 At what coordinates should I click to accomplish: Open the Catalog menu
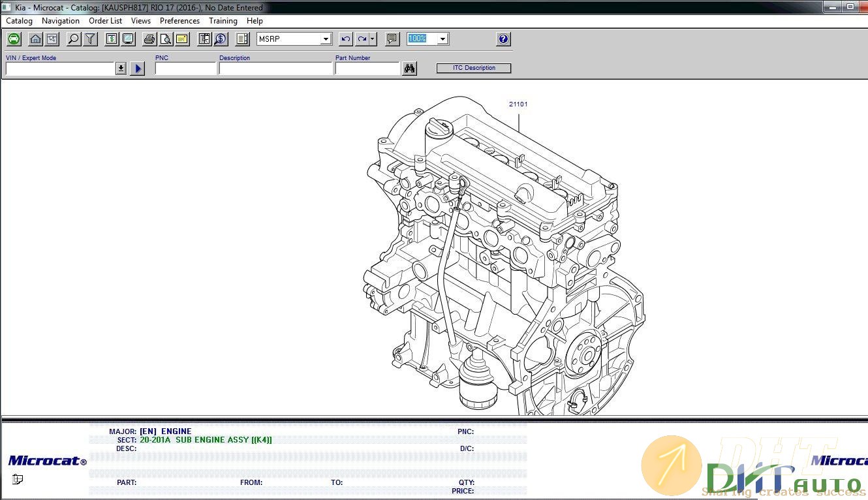pyautogui.click(x=19, y=21)
